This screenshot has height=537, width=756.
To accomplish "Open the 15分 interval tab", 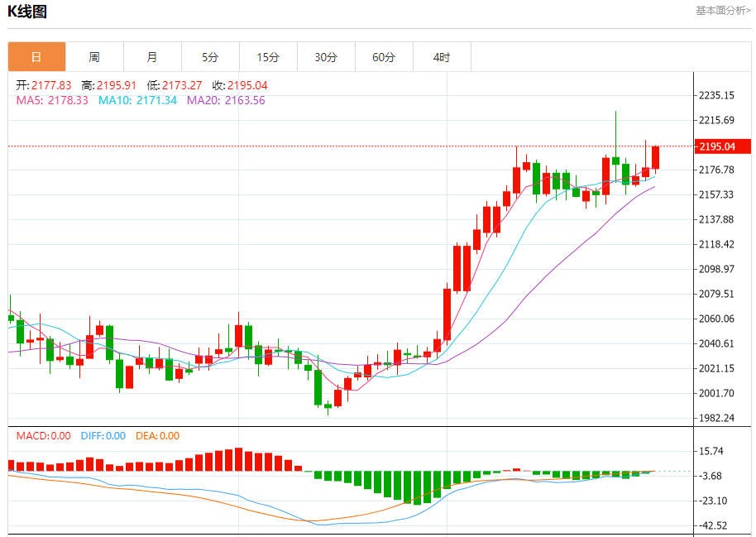I will click(268, 57).
